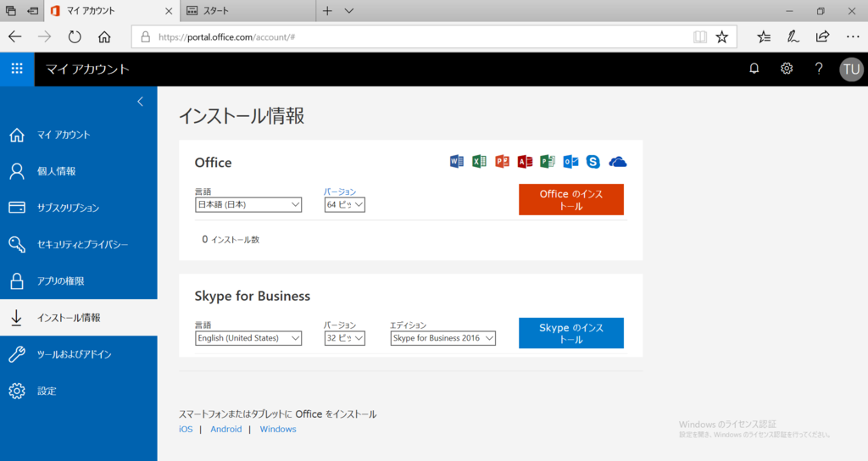Select マイ アカウント in the sidebar
This screenshot has height=461, width=868.
(x=79, y=135)
